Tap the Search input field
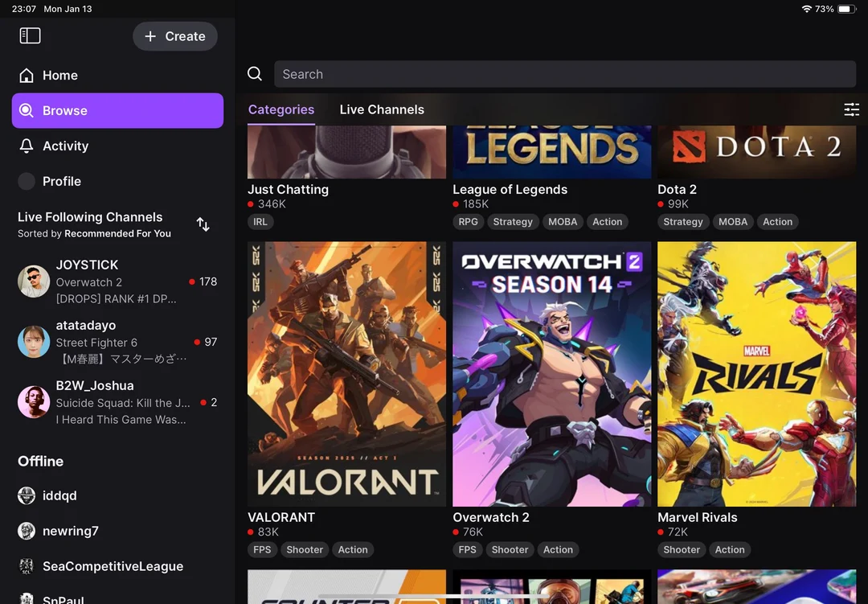 pos(563,73)
